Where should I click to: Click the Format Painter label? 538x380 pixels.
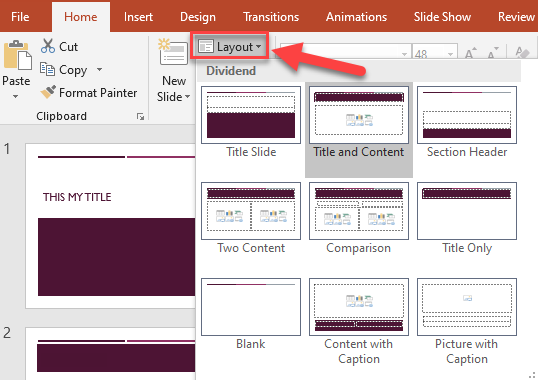click(98, 93)
